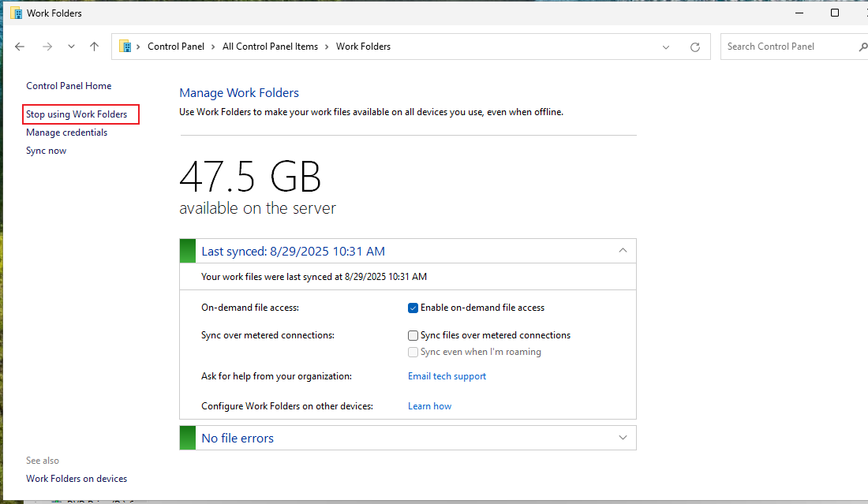
Task: Uncheck Enable on-demand file access
Action: coord(413,308)
